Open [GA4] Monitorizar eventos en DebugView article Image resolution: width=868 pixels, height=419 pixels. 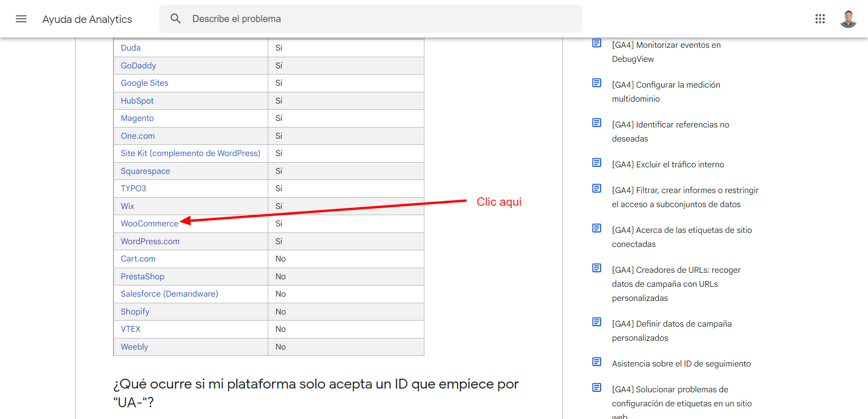[666, 52]
